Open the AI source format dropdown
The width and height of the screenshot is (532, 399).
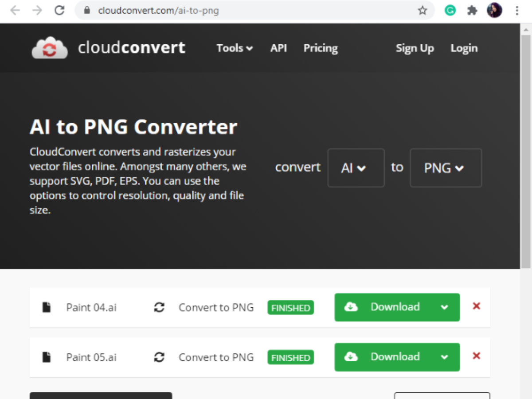click(356, 168)
